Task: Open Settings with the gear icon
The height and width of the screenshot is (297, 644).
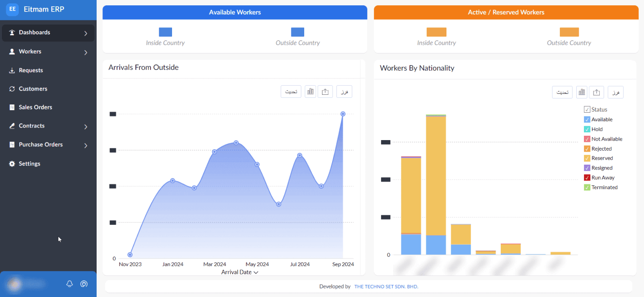Action: [x=12, y=164]
